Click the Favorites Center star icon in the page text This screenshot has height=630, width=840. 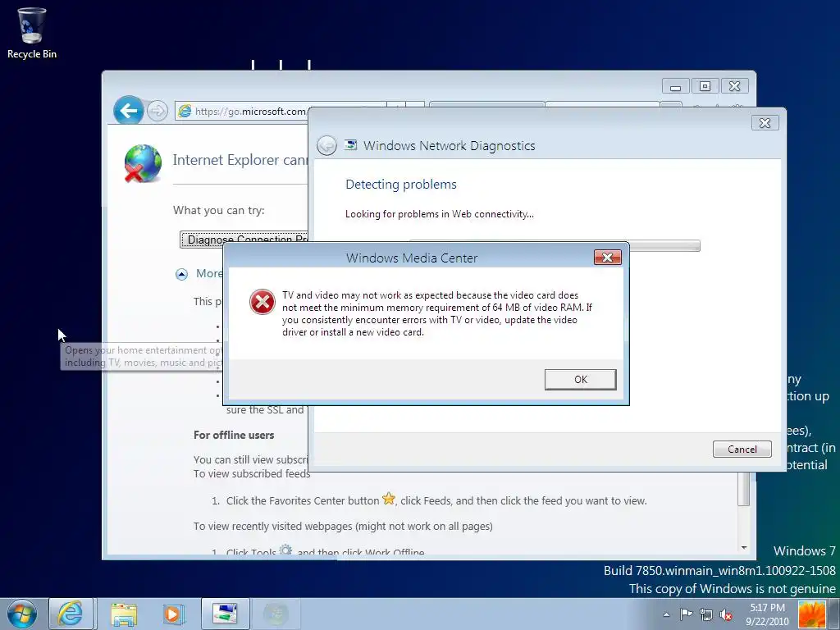389,499
